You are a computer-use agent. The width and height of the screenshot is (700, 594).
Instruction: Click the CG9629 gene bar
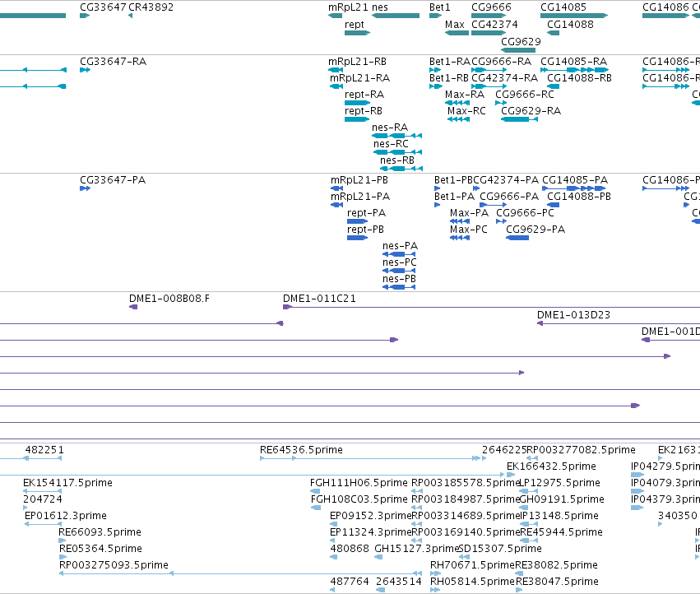tap(518, 49)
